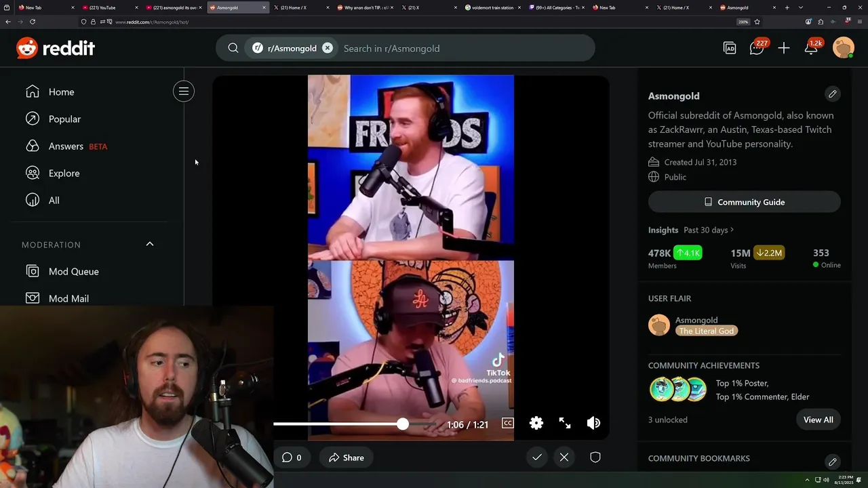View All community achievements
The width and height of the screenshot is (868, 488).
818,420
